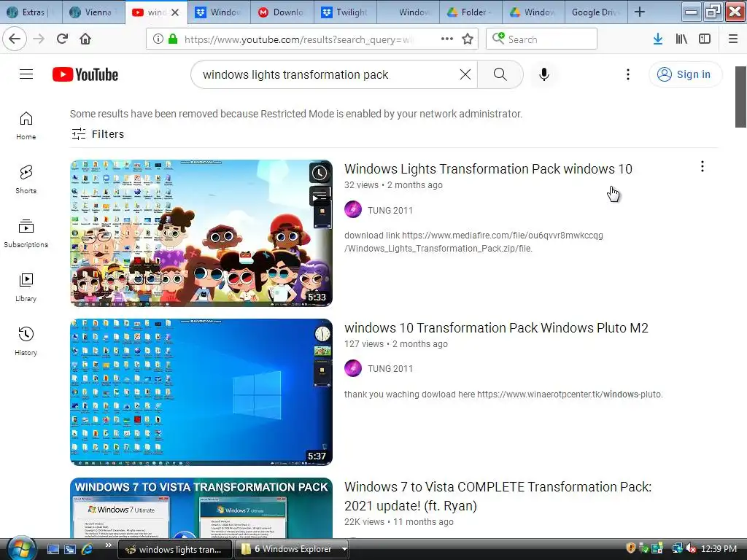The height and width of the screenshot is (560, 747).
Task: Switch to the Twilight tab
Action: tap(345, 12)
